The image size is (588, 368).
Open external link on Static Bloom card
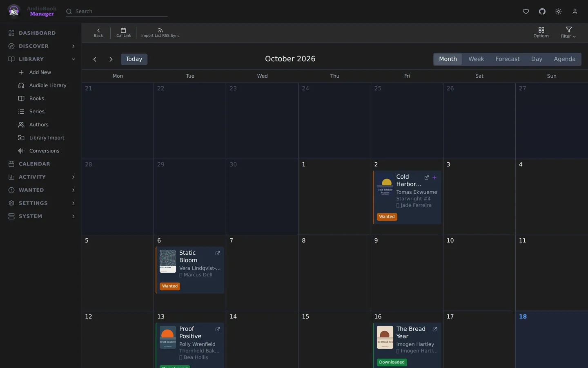pyautogui.click(x=218, y=253)
